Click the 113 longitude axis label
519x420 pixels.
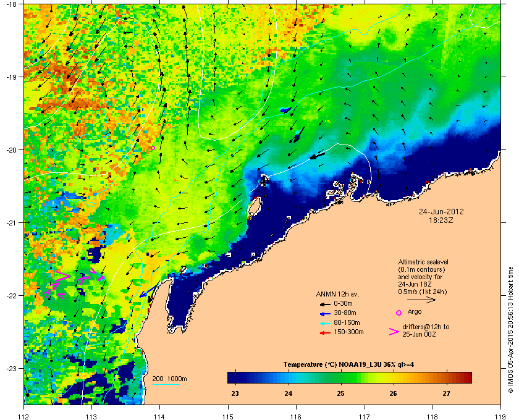point(91,417)
